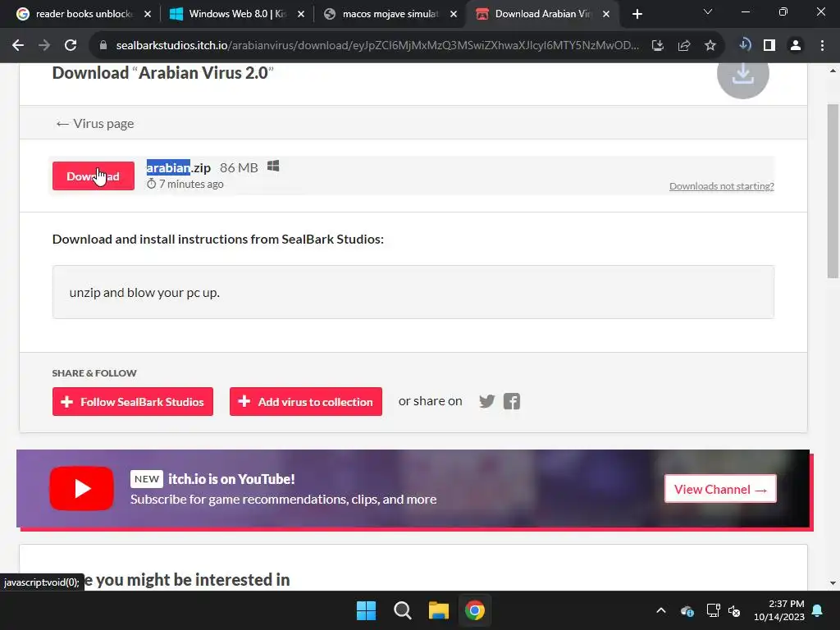The image size is (840, 630).
Task: Bookmark this page with the star icon
Action: point(710,46)
